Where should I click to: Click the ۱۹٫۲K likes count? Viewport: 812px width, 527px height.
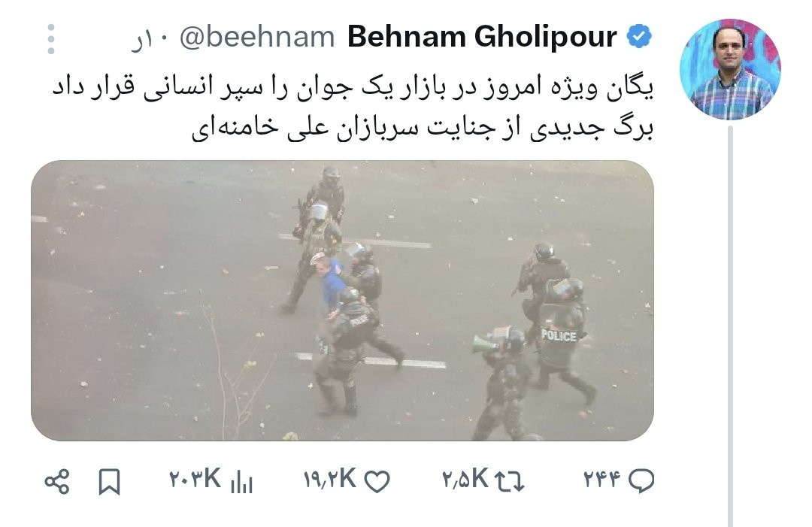pyautogui.click(x=330, y=479)
